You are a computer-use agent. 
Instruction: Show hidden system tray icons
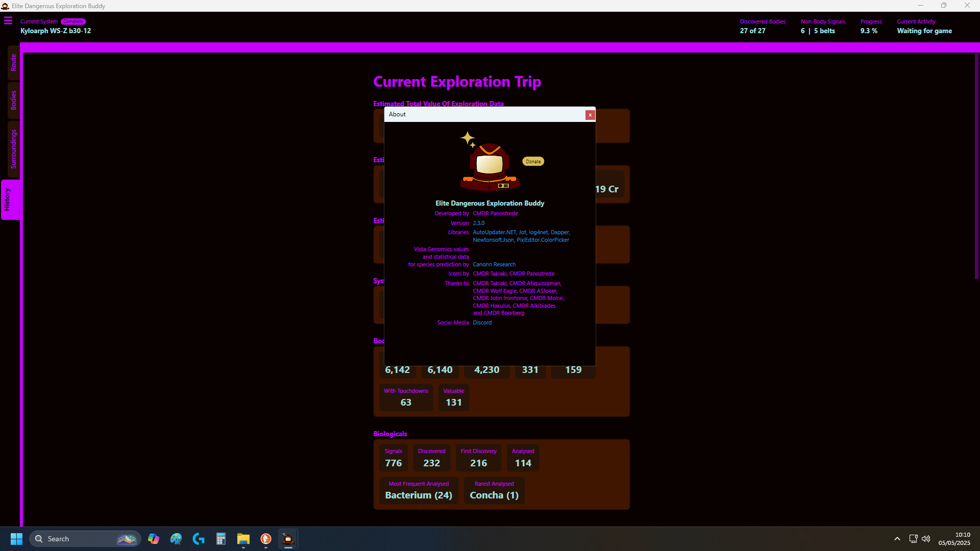click(897, 539)
